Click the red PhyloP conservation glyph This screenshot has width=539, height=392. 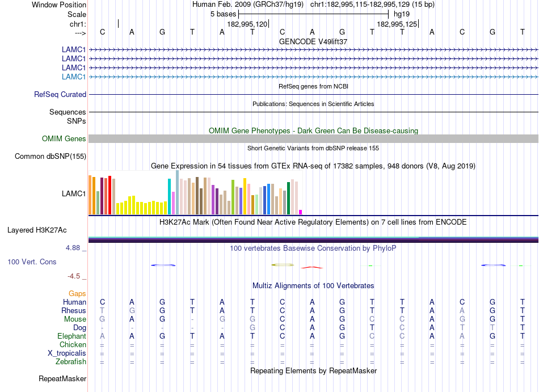[x=312, y=267]
